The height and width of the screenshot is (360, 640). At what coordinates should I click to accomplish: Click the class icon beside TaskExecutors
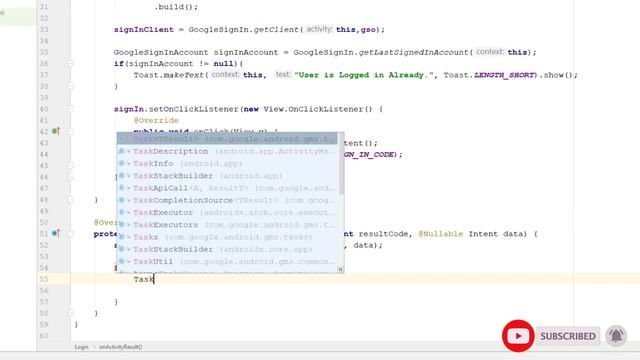click(122, 225)
